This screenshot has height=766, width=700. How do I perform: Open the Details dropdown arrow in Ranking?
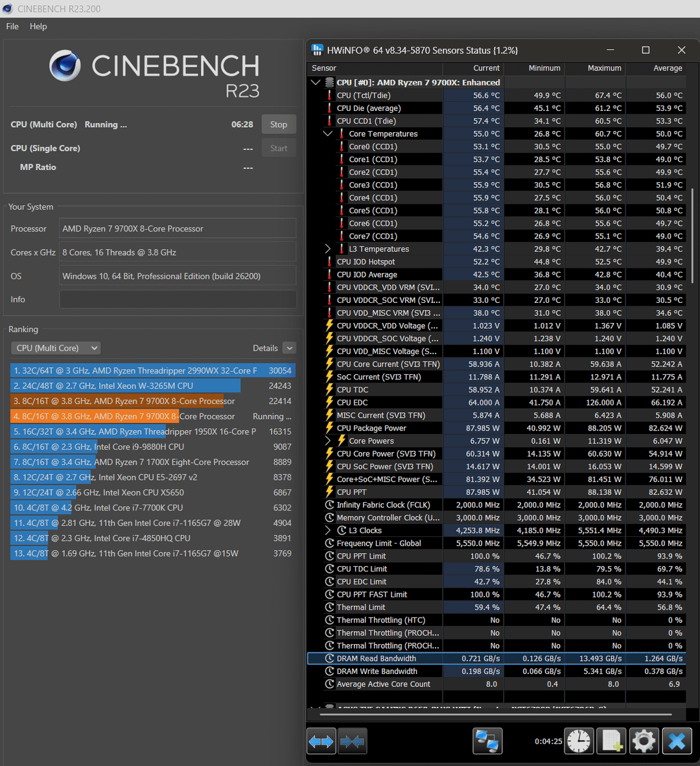point(289,348)
